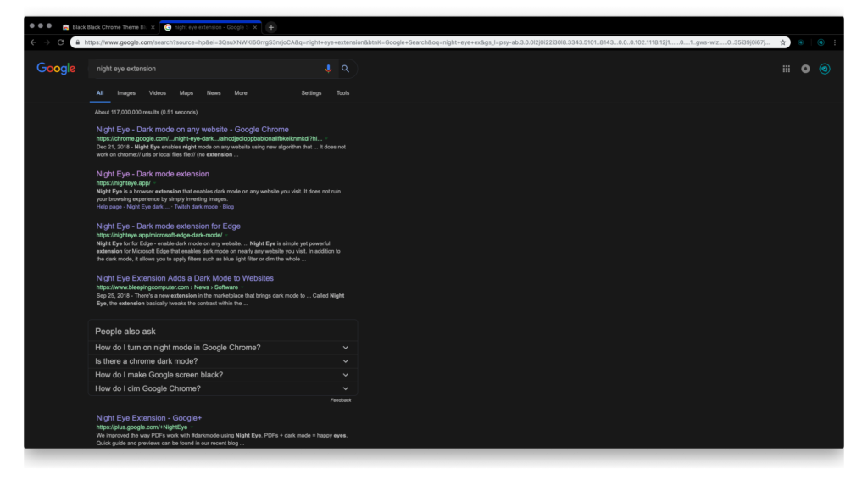Expand 'Is there a chrome dark mode?' question
The width and height of the screenshot is (868, 480).
click(223, 361)
